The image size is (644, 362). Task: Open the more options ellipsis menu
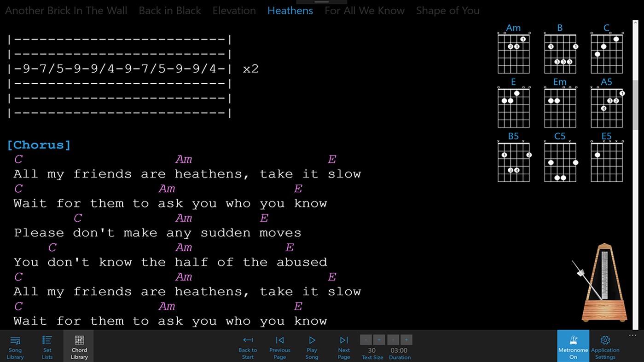632,335
